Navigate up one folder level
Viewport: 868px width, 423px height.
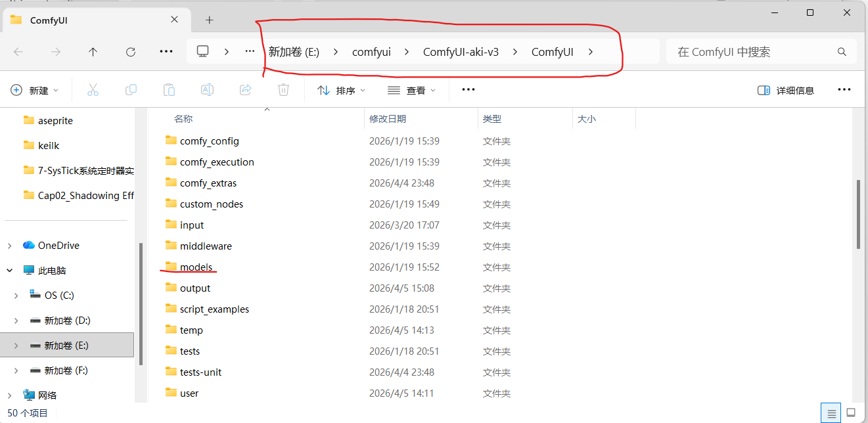(x=93, y=52)
